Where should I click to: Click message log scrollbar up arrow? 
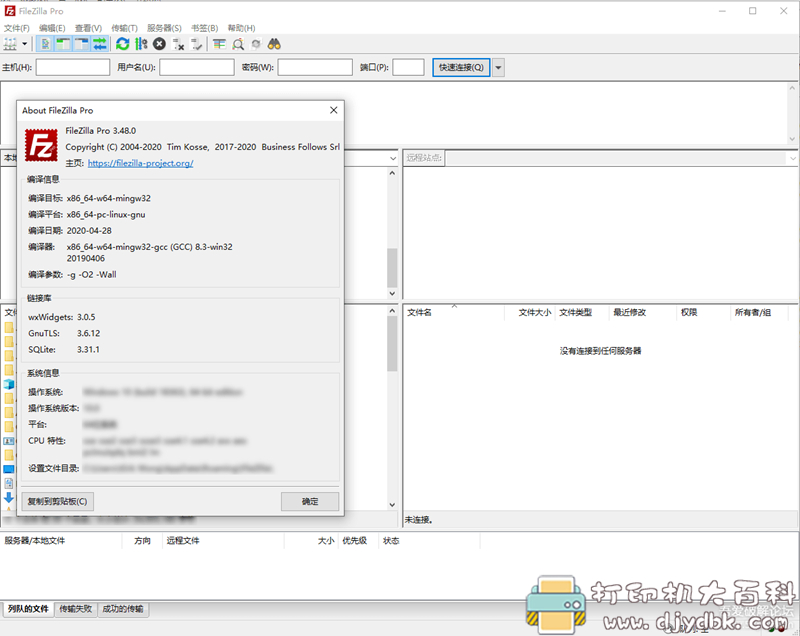(792, 88)
